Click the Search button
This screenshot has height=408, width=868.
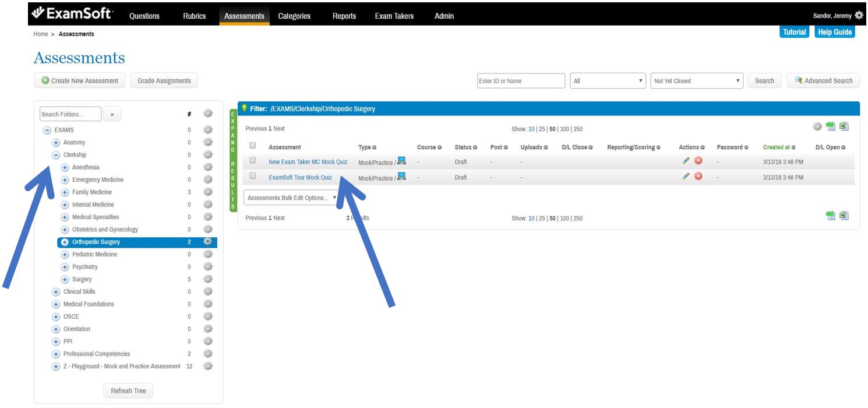(x=764, y=80)
